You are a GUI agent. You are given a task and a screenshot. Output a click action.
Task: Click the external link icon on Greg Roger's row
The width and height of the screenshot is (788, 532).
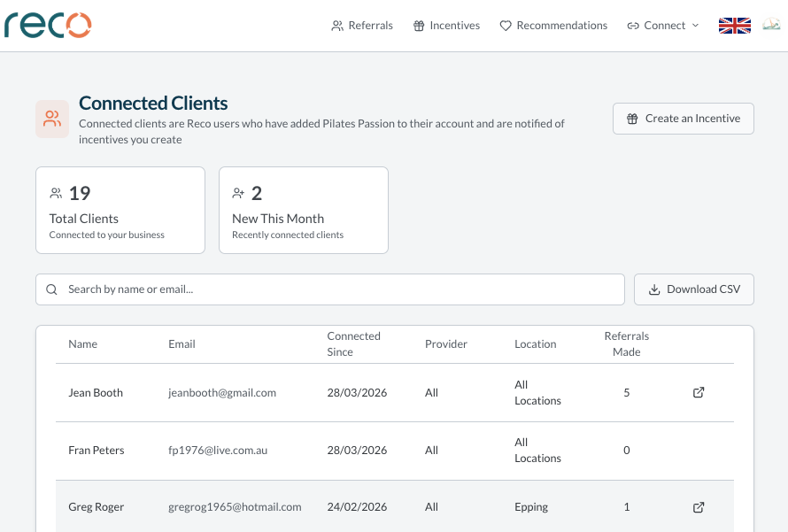(699, 507)
